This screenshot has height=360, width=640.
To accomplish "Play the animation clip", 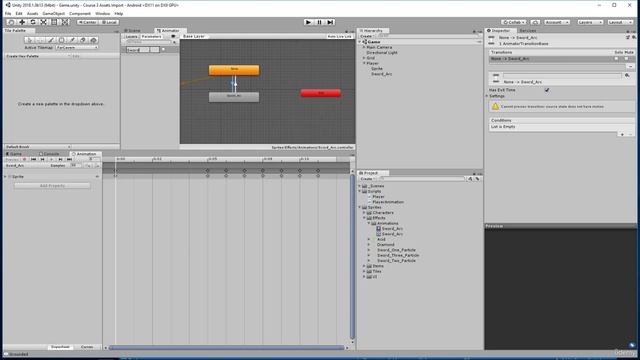I will click(51, 160).
